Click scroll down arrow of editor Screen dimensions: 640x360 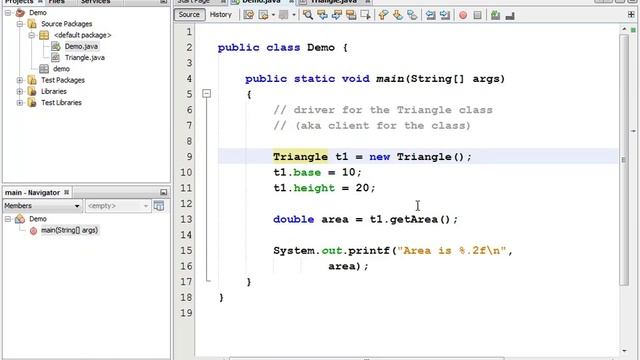pos(624,351)
